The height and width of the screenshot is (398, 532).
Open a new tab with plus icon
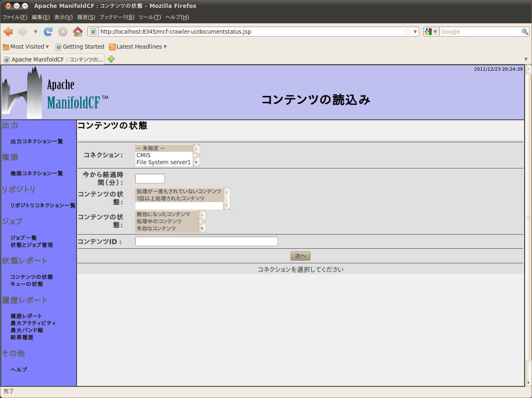click(111, 59)
